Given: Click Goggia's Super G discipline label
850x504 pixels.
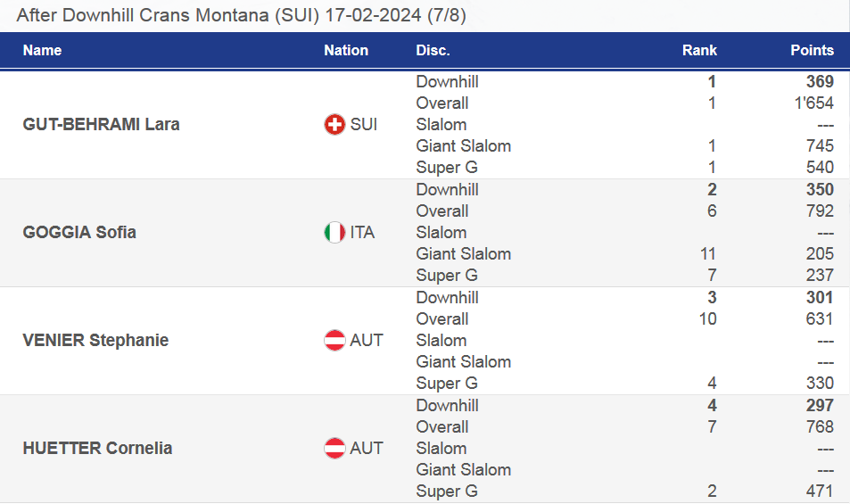Looking at the screenshot, I should (x=447, y=276).
